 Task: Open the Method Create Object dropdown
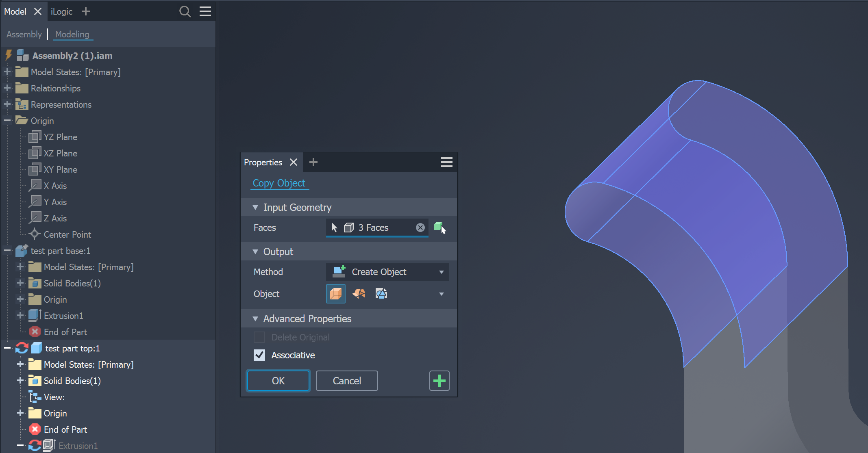(387, 272)
